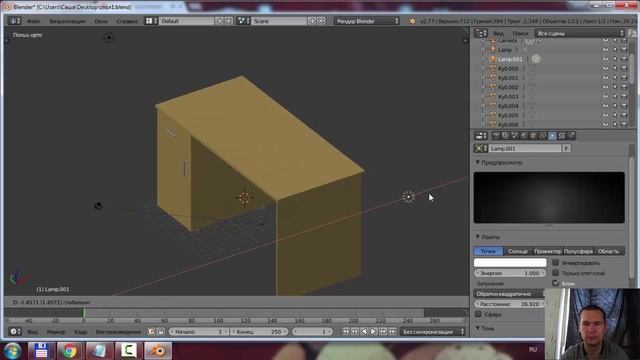Jump to the previous keyframe
This screenshot has height=360, width=640.
pos(355,332)
